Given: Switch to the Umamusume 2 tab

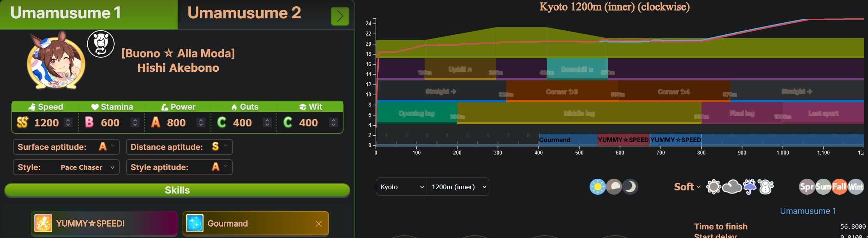Looking at the screenshot, I should [x=244, y=13].
